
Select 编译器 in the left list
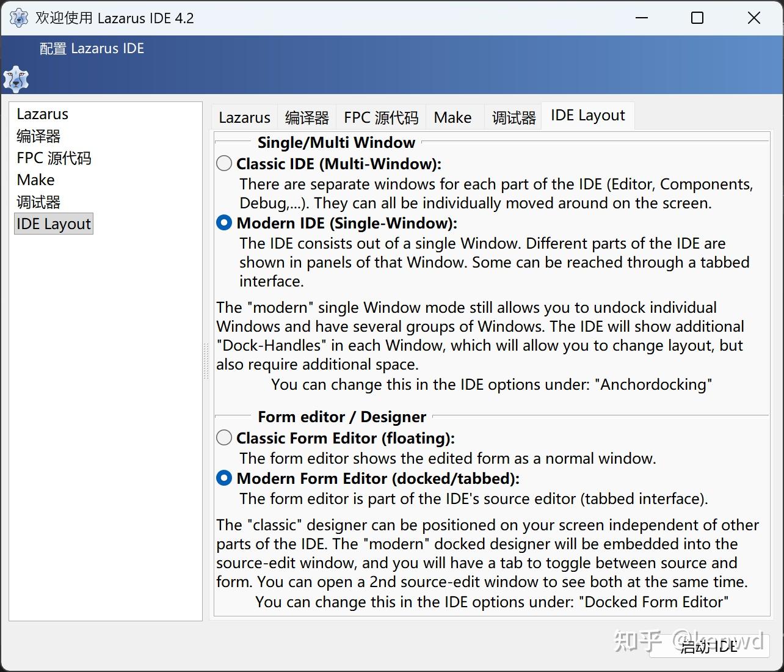coord(38,136)
